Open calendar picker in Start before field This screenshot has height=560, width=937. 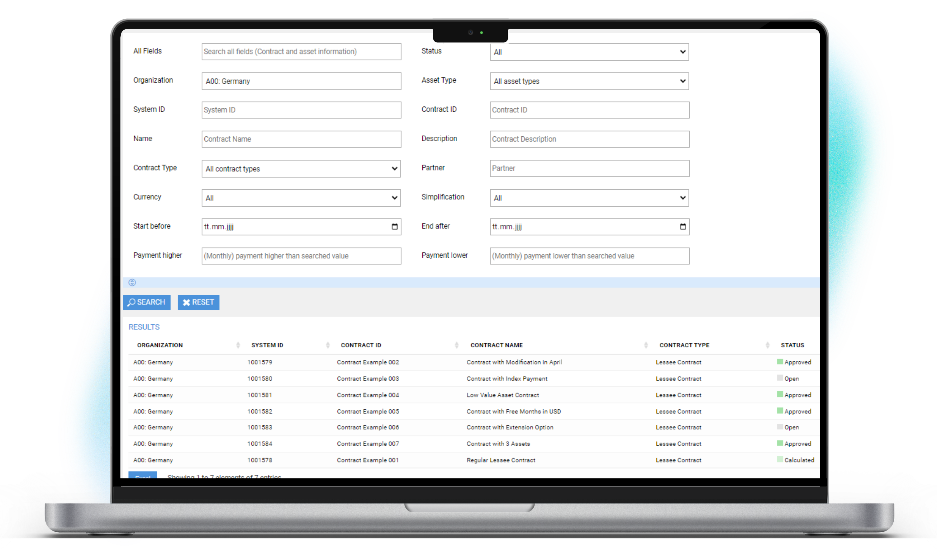[x=394, y=227]
